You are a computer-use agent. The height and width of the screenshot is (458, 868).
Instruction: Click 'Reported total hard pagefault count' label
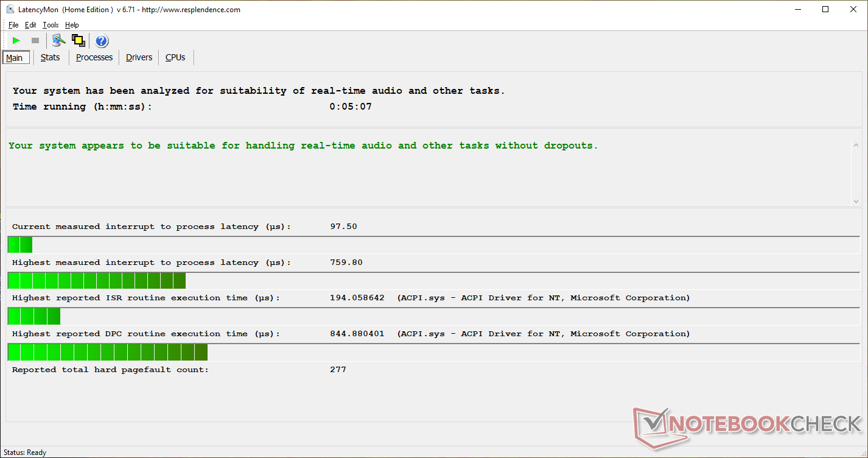tap(110, 370)
